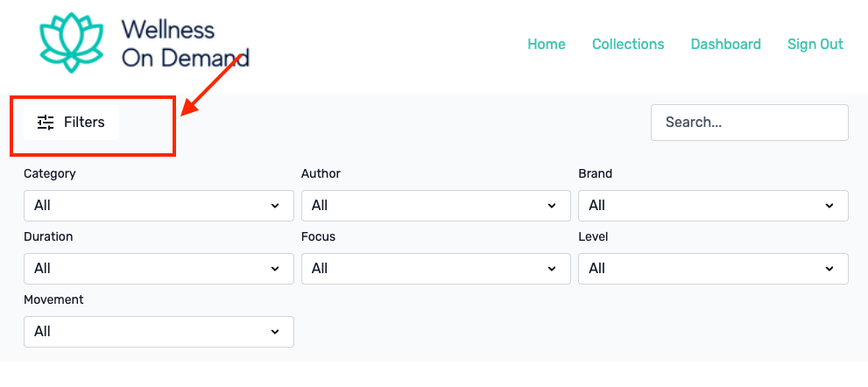
Task: Open the Collections nav link
Action: point(628,45)
